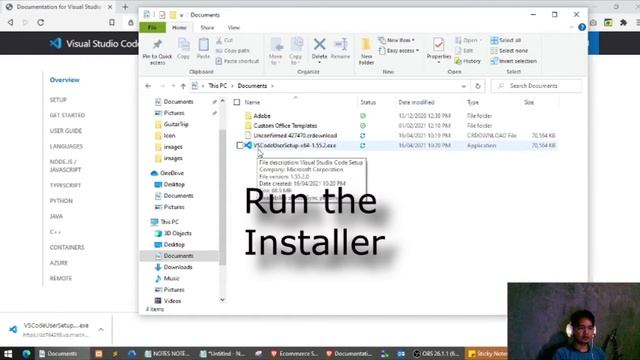
Task: Open Sticky Notes from taskbar
Action: 487,353
